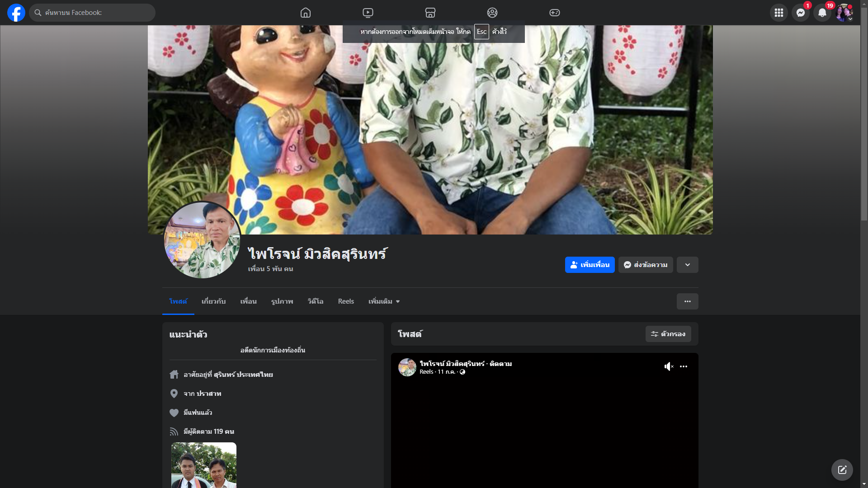Click the public globe icon on Reels post
The width and height of the screenshot is (868, 488).
[462, 372]
